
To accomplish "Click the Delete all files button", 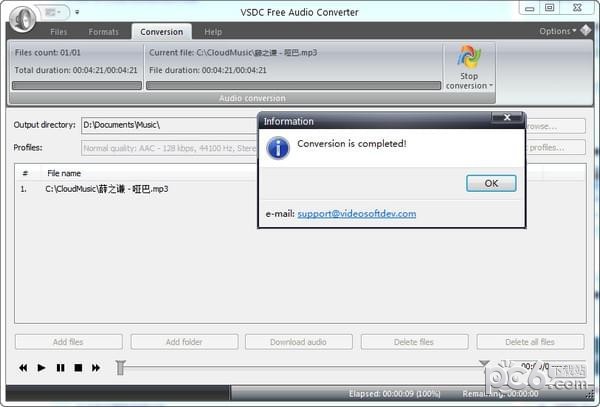I will 530,342.
